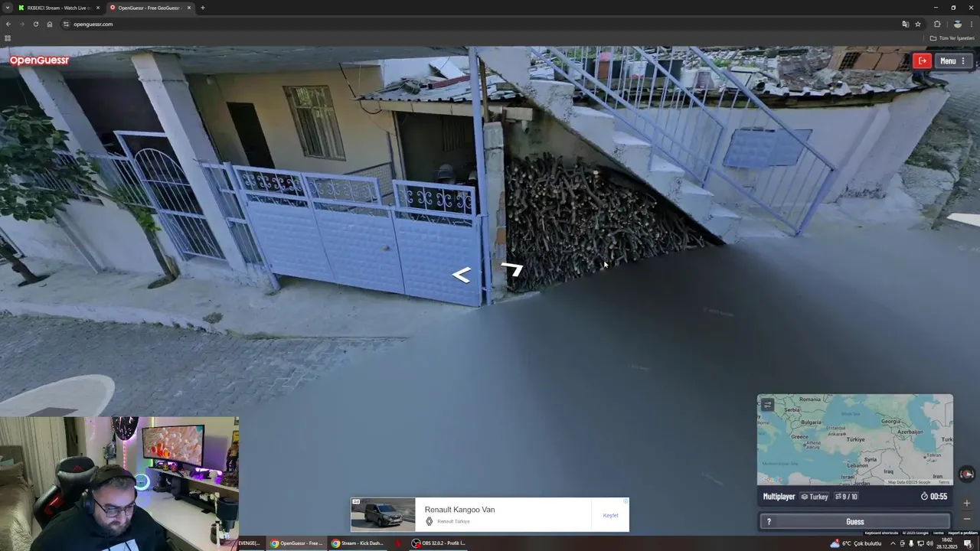The width and height of the screenshot is (980, 551).
Task: Click the browser home icon
Action: 50,24
